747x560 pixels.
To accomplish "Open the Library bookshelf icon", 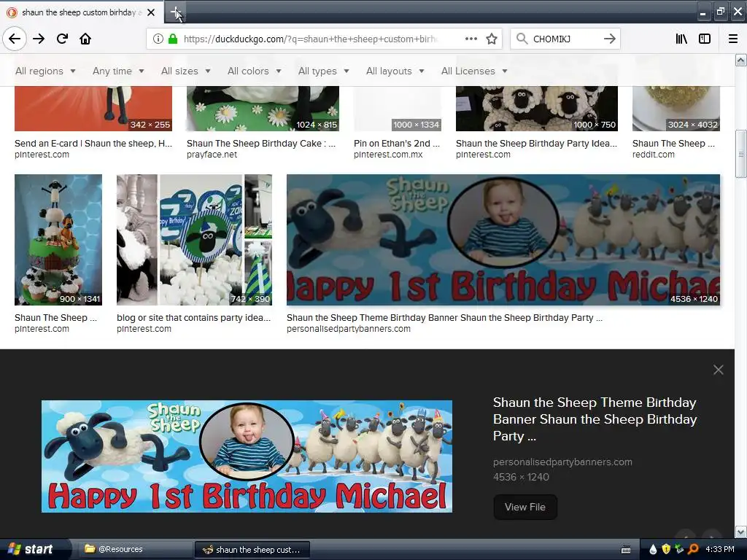I will pos(681,39).
